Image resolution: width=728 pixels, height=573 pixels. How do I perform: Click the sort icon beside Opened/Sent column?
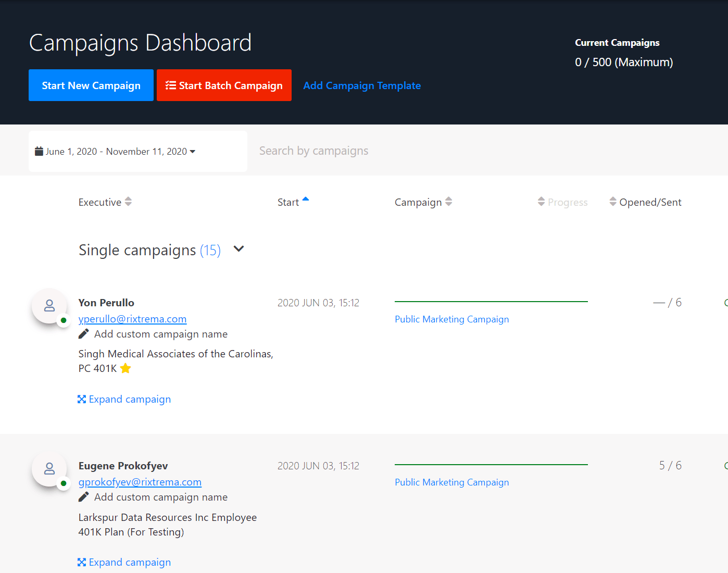[613, 202]
